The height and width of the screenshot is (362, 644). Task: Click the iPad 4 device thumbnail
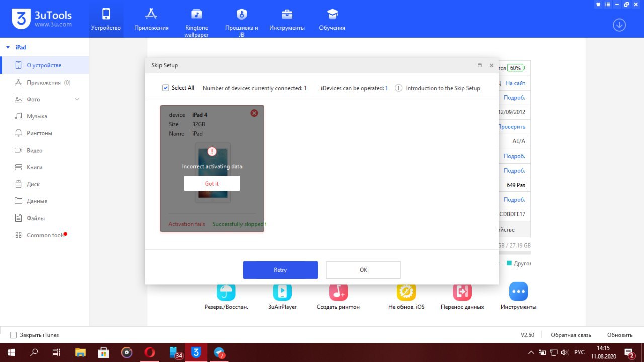click(x=213, y=173)
